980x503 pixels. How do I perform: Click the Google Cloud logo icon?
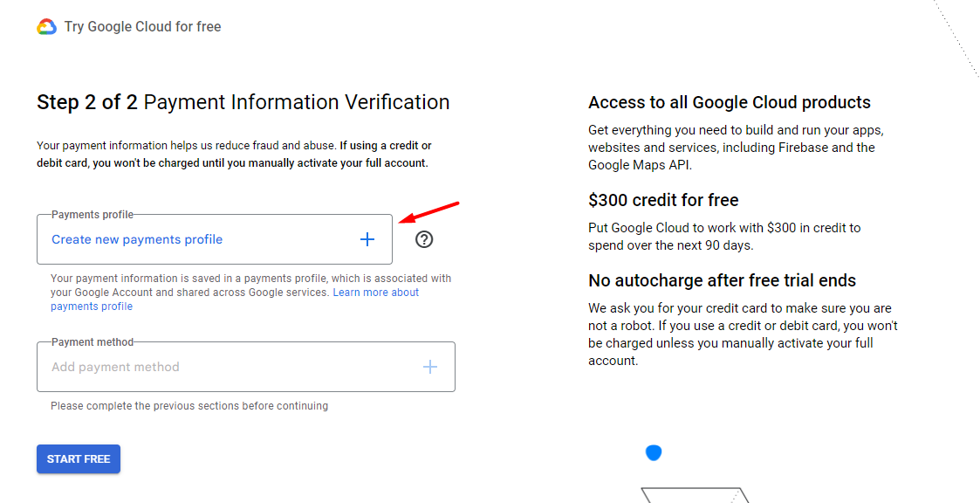pyautogui.click(x=47, y=27)
